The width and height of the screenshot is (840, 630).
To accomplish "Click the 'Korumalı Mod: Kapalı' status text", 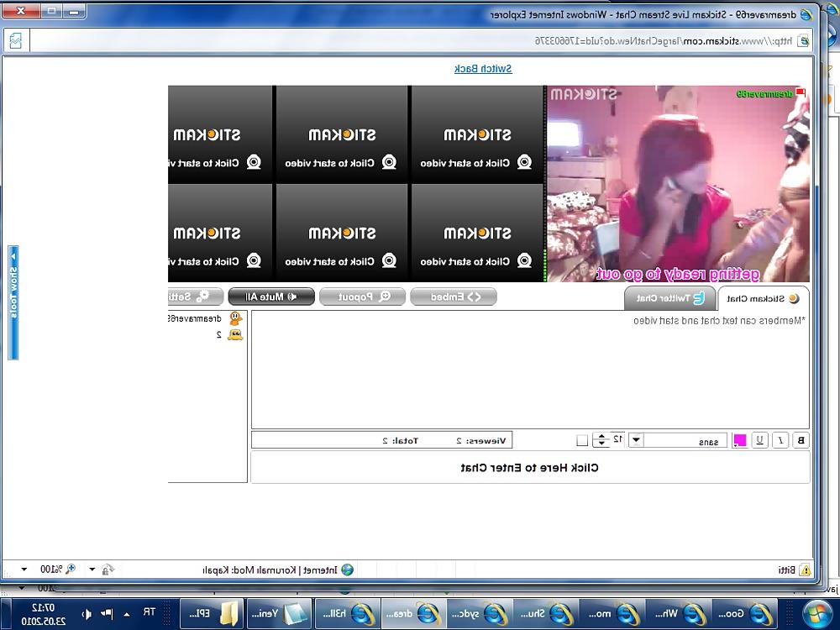I will pyautogui.click(x=249, y=570).
